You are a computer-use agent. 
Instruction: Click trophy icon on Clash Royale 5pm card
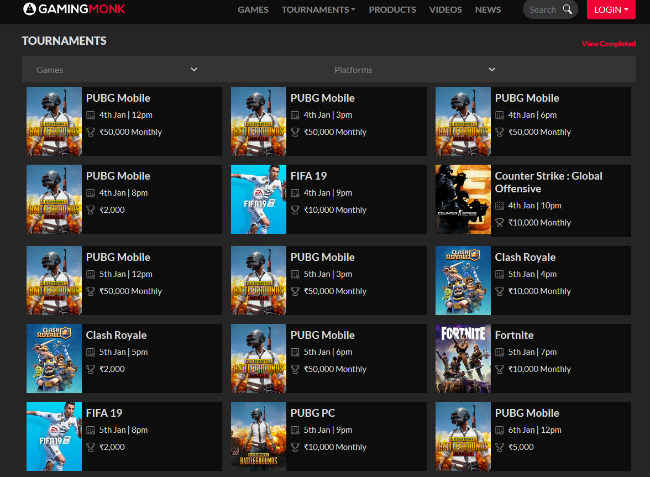click(x=90, y=369)
